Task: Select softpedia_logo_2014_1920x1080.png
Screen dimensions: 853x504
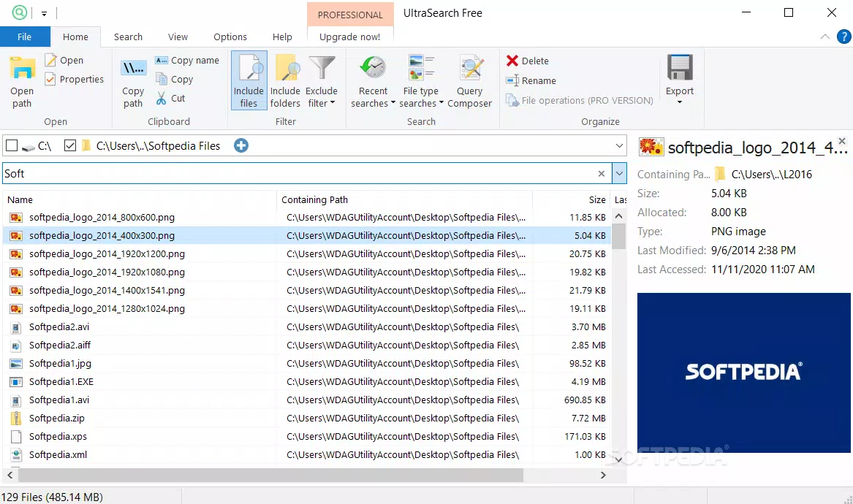Action: coord(307,272)
